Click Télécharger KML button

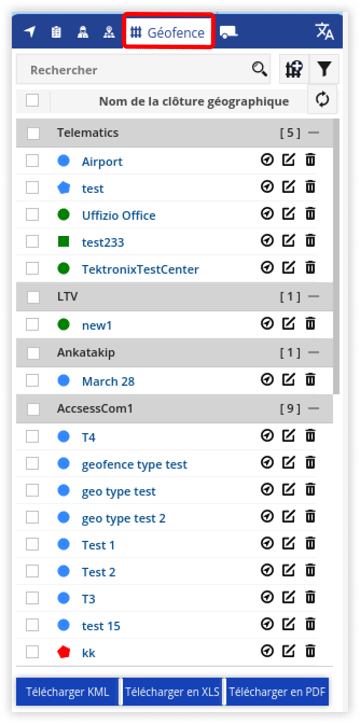pos(67,692)
